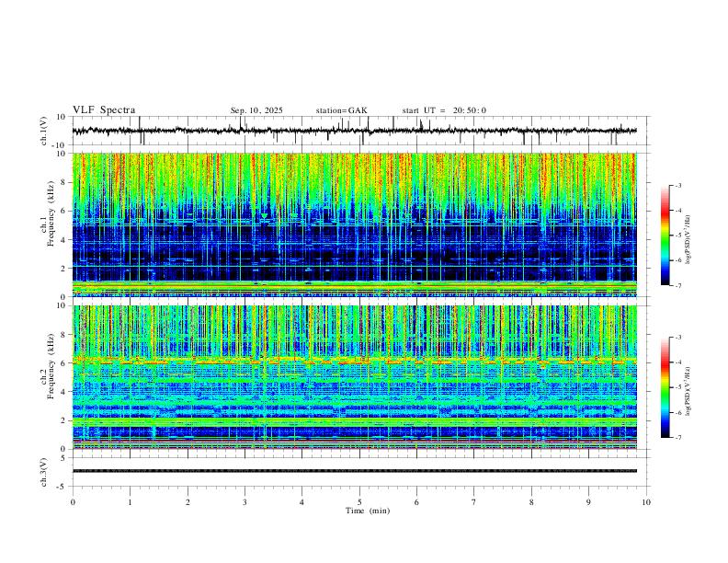Click the ch.2 spectrogram color scale bar
The height and width of the screenshot is (563, 728).
(665, 387)
